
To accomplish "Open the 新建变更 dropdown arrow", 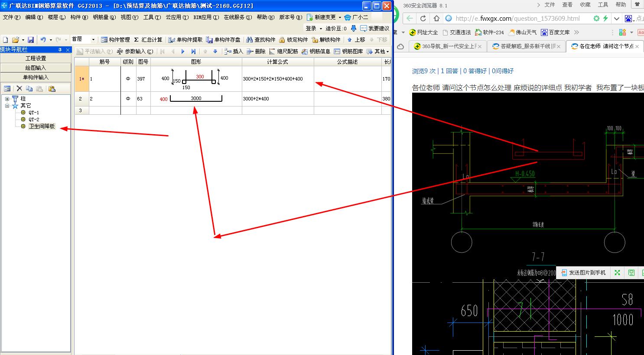I will pos(340,17).
